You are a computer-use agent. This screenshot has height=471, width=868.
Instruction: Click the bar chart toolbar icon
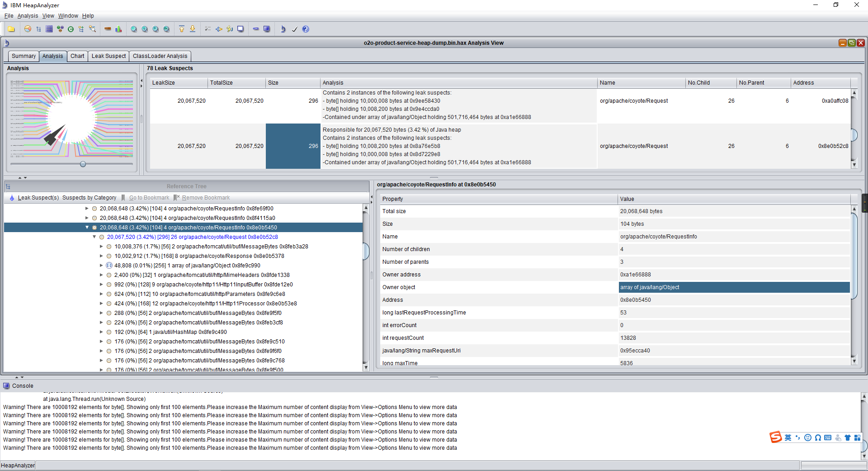[118, 29]
